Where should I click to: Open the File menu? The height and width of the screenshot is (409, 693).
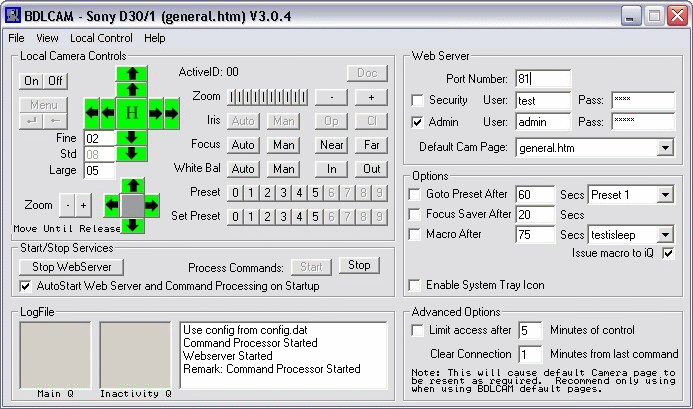[16, 38]
